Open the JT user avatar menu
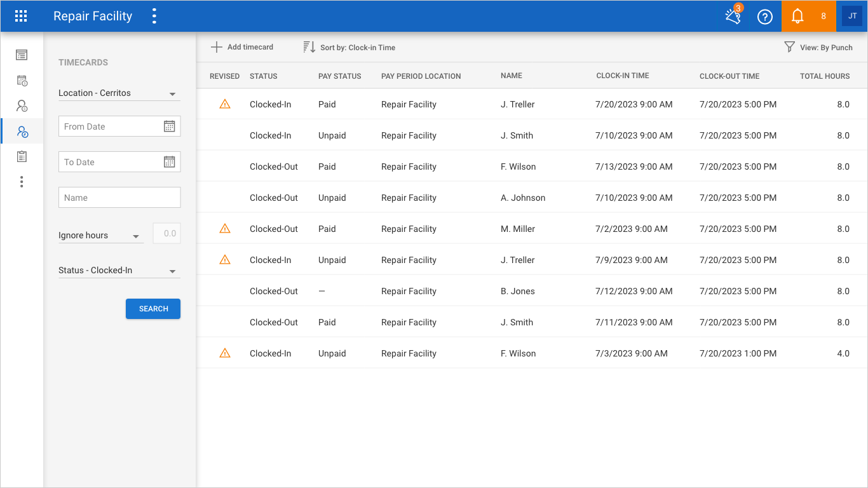The width and height of the screenshot is (868, 488). tap(852, 16)
